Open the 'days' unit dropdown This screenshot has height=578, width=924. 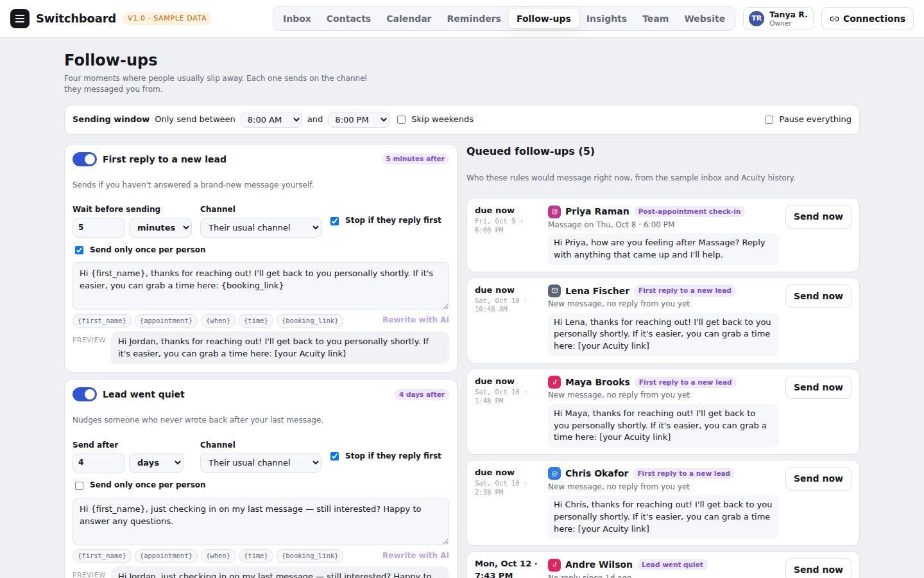[156, 462]
